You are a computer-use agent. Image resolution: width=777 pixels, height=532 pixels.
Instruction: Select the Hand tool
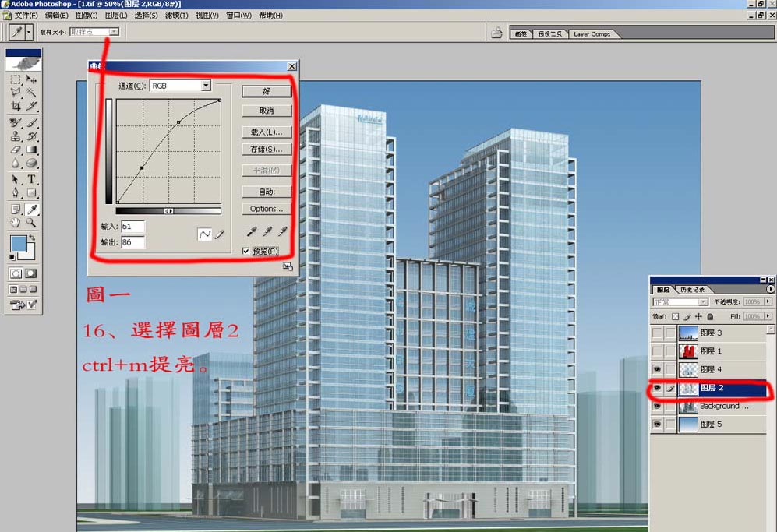tap(16, 223)
